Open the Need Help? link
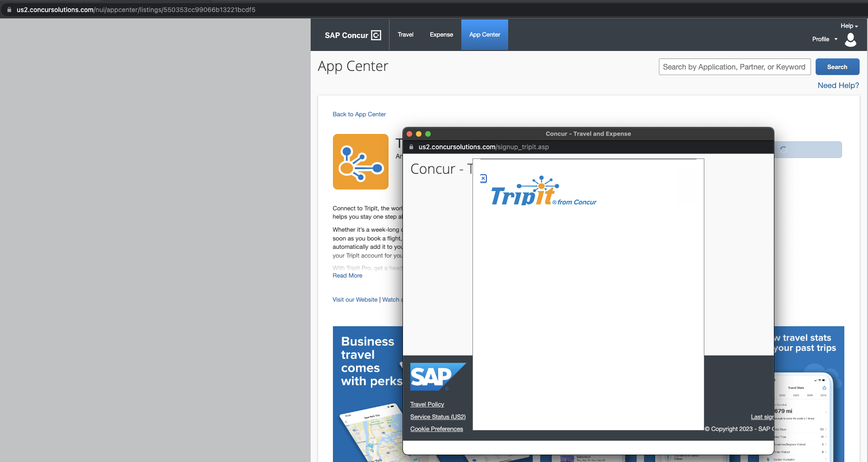 click(x=838, y=85)
